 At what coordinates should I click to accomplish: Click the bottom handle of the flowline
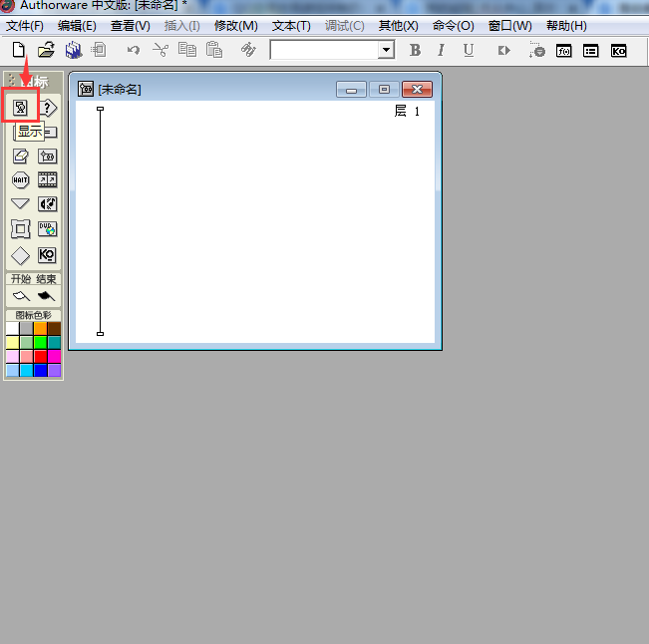[100, 334]
